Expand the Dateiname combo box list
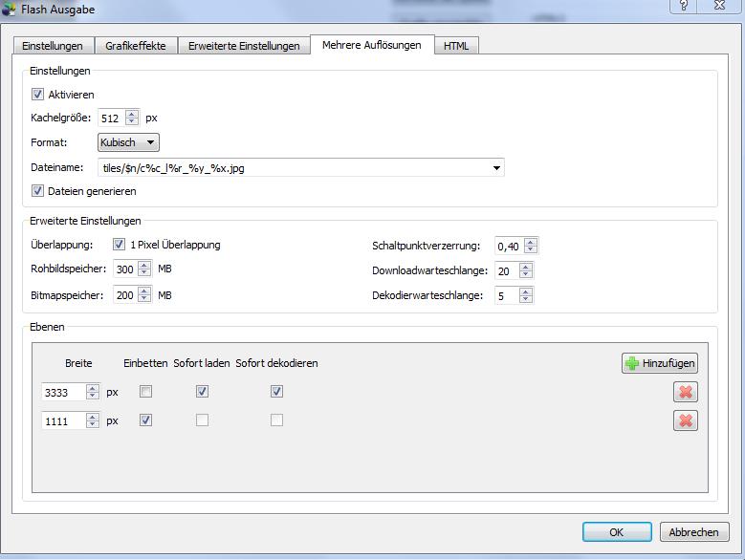Image resolution: width=745 pixels, height=560 pixels. tap(496, 168)
